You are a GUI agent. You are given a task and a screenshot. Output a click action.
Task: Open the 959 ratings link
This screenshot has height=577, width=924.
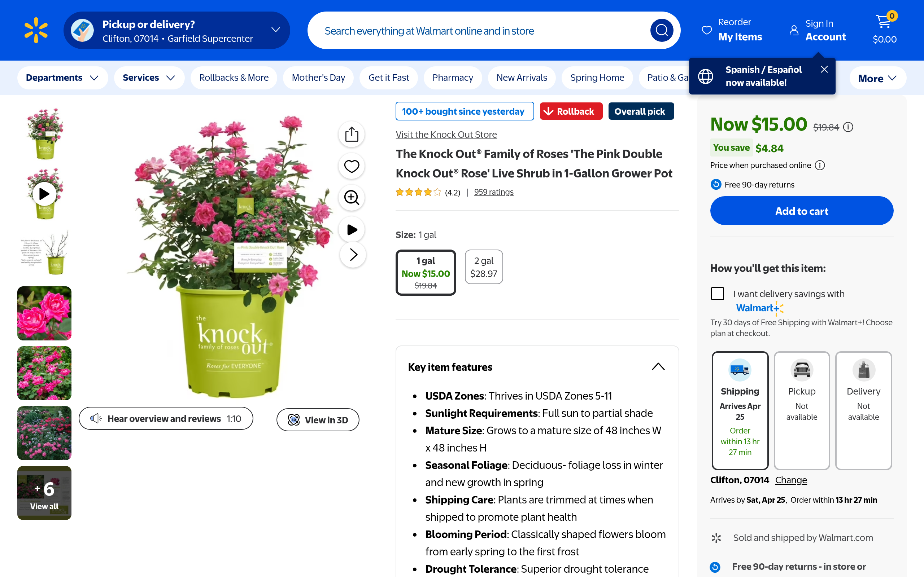[493, 192]
